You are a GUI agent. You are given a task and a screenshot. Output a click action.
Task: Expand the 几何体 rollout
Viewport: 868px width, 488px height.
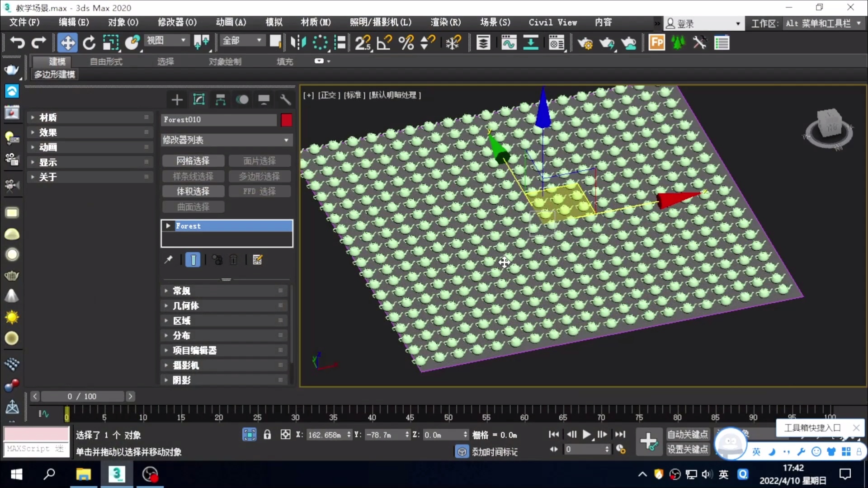coord(186,306)
